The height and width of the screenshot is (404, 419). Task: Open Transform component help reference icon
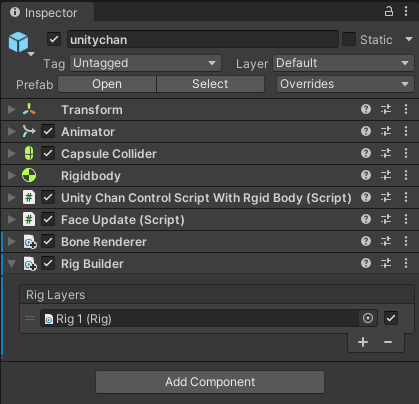[x=366, y=109]
